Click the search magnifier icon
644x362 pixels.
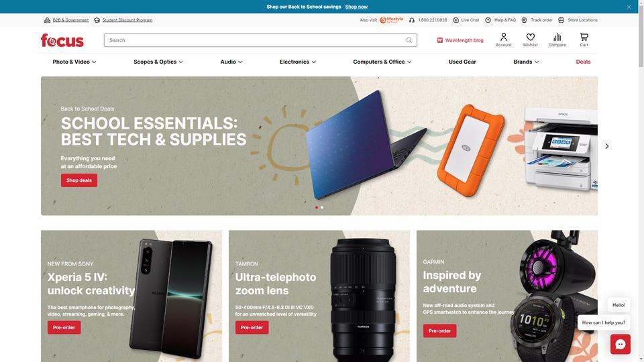[x=409, y=40]
